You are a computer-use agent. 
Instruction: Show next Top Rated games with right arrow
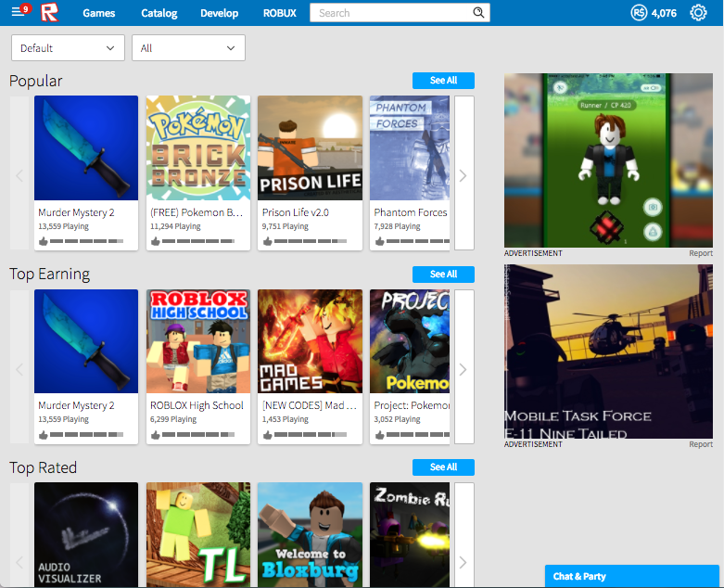point(464,536)
